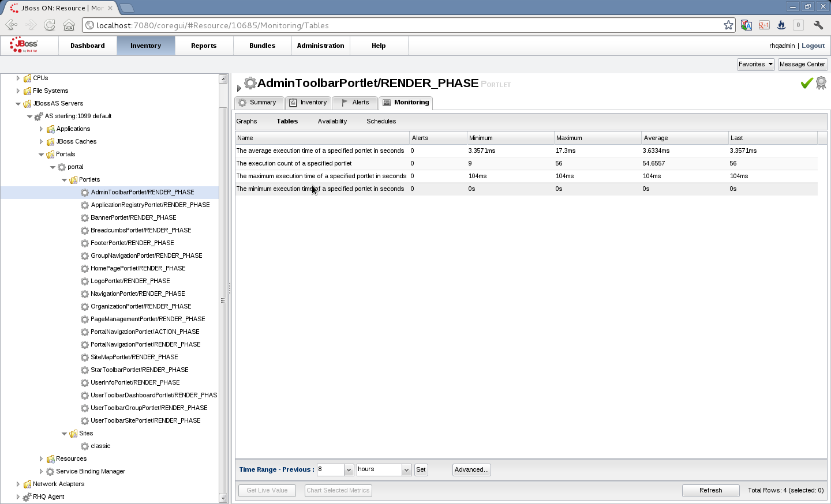Collapse the Portals tree node
The height and width of the screenshot is (504, 831).
pyautogui.click(x=41, y=155)
